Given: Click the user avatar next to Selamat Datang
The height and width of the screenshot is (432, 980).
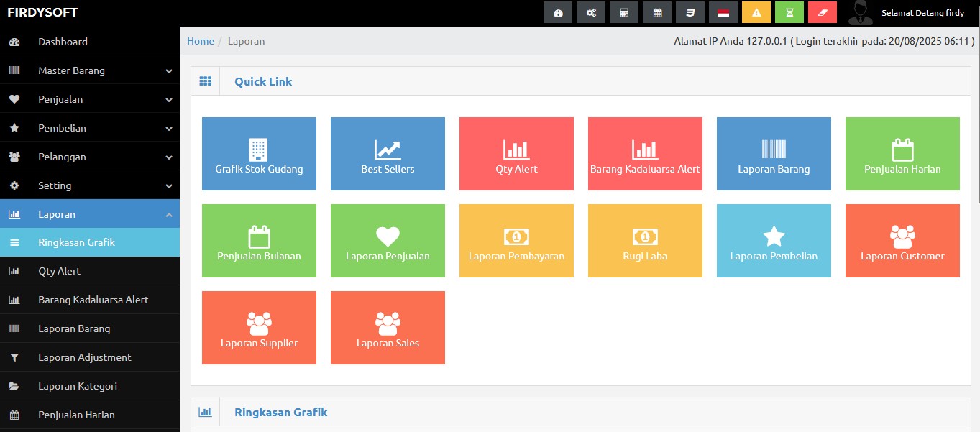Looking at the screenshot, I should (861, 12).
